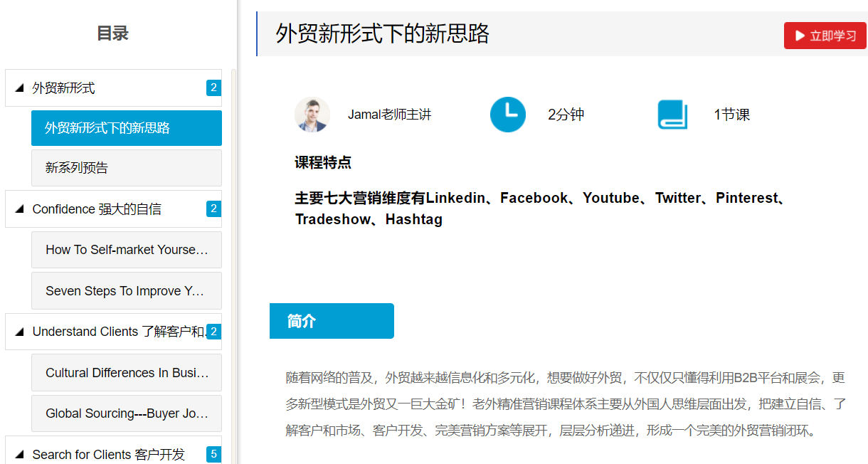
Task: Click Jamal老师主讲 text
Action: 389,115
